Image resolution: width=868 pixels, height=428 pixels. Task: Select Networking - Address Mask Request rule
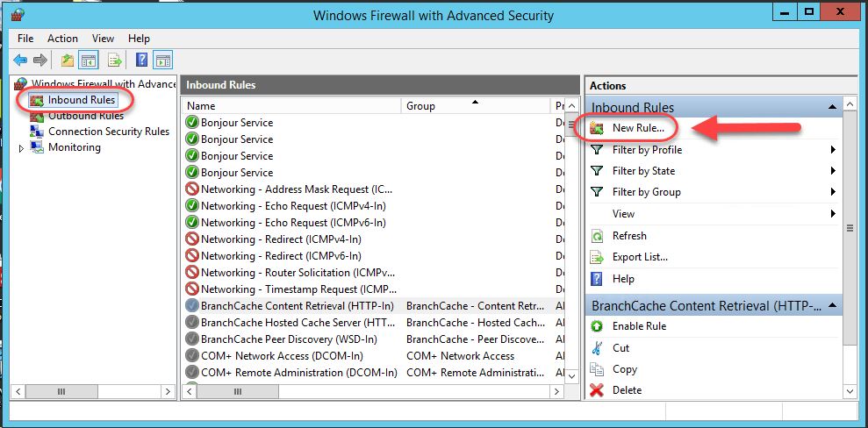[x=296, y=189]
